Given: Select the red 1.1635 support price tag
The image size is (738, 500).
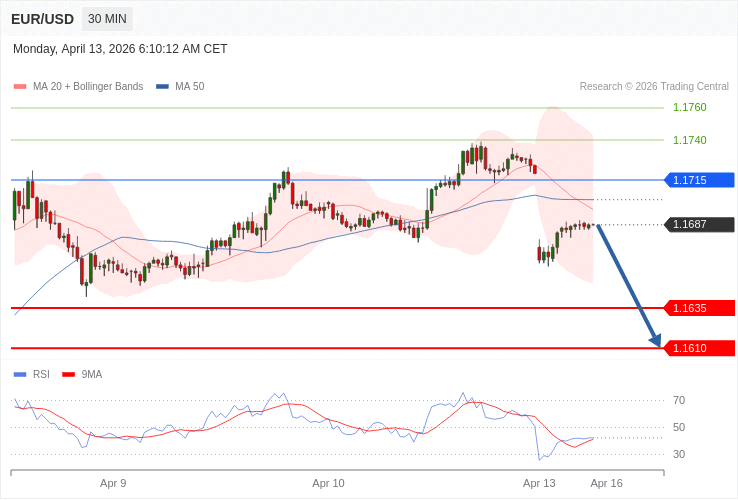Looking at the screenshot, I should (699, 308).
